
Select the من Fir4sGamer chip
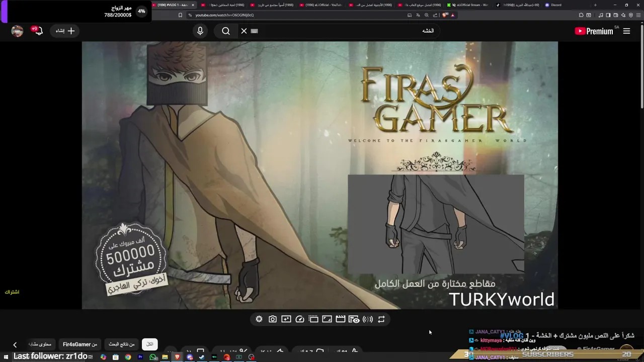[x=80, y=344]
